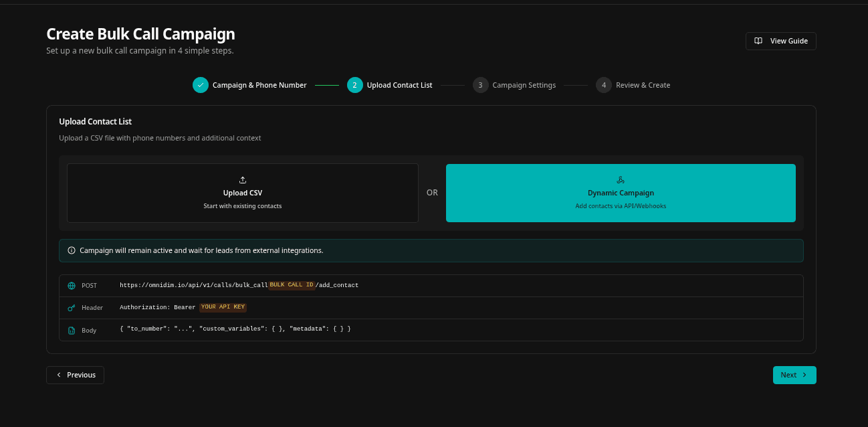This screenshot has height=427, width=868.
Task: Switch to Campaign & Phone Number step
Action: (259, 85)
